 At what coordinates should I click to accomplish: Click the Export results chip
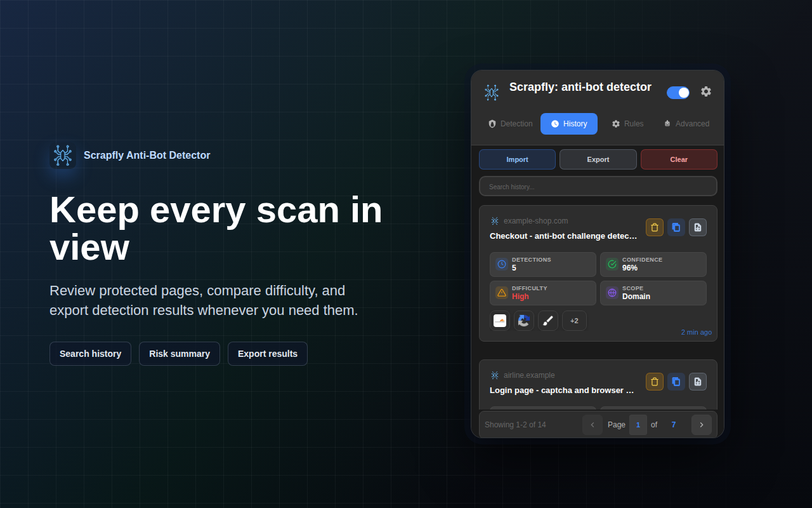[268, 354]
